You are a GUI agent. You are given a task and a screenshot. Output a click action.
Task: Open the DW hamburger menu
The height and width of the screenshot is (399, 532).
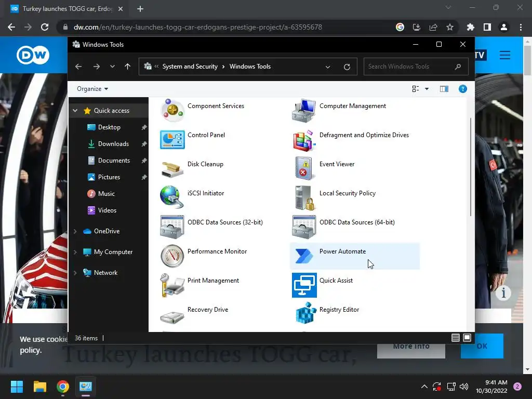click(x=505, y=55)
